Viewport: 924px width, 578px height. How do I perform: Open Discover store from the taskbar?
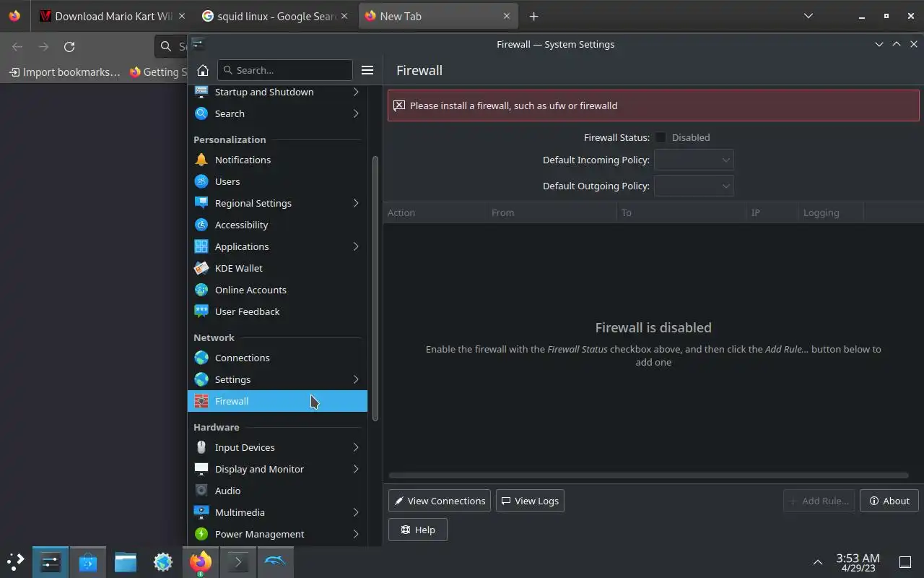(x=88, y=561)
